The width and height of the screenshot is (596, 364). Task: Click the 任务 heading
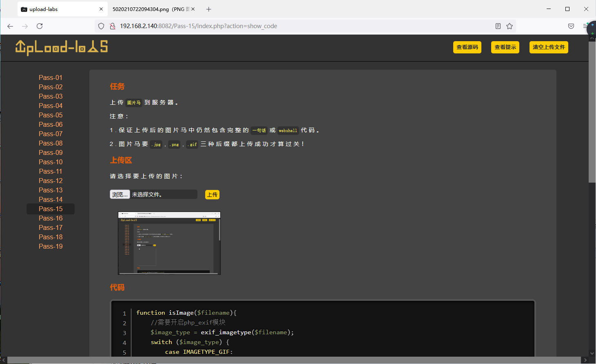point(117,86)
